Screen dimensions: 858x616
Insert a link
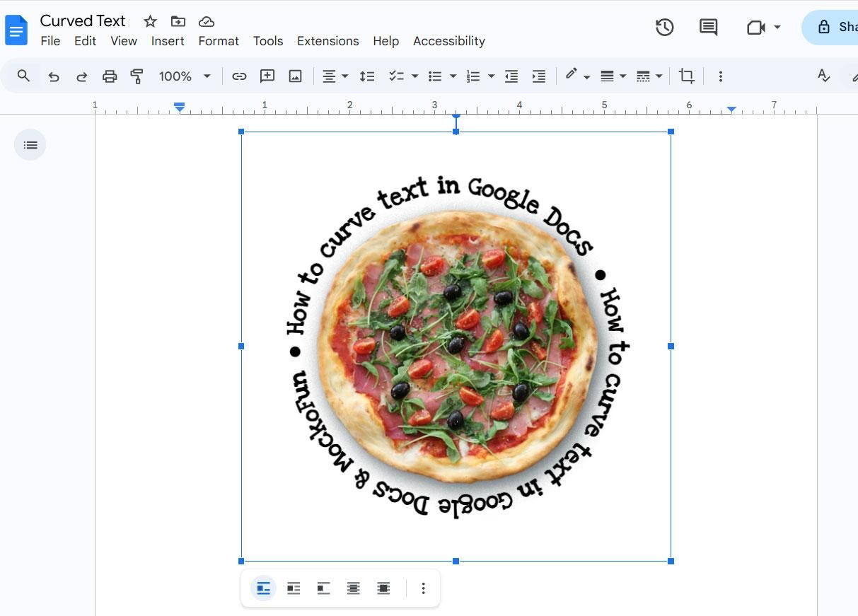pyautogui.click(x=239, y=76)
